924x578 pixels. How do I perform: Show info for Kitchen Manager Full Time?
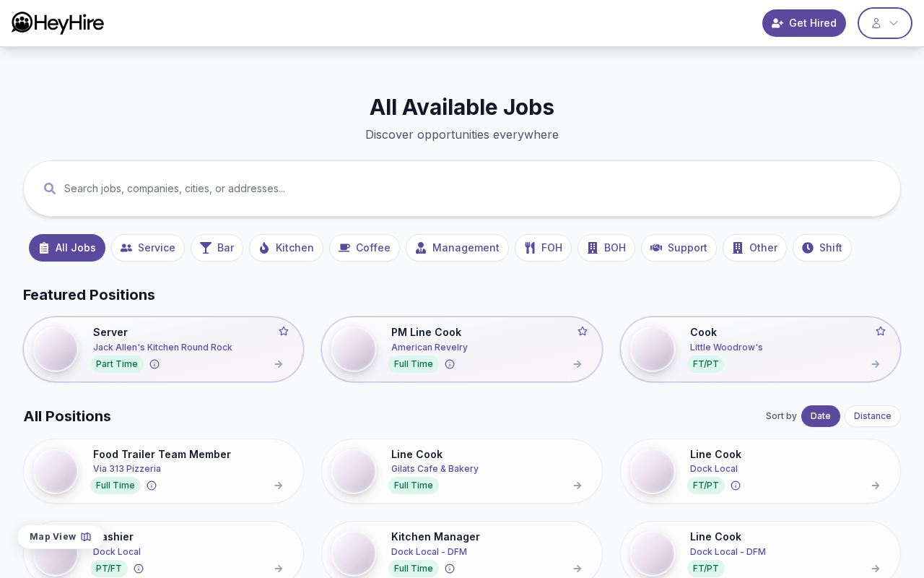(450, 569)
